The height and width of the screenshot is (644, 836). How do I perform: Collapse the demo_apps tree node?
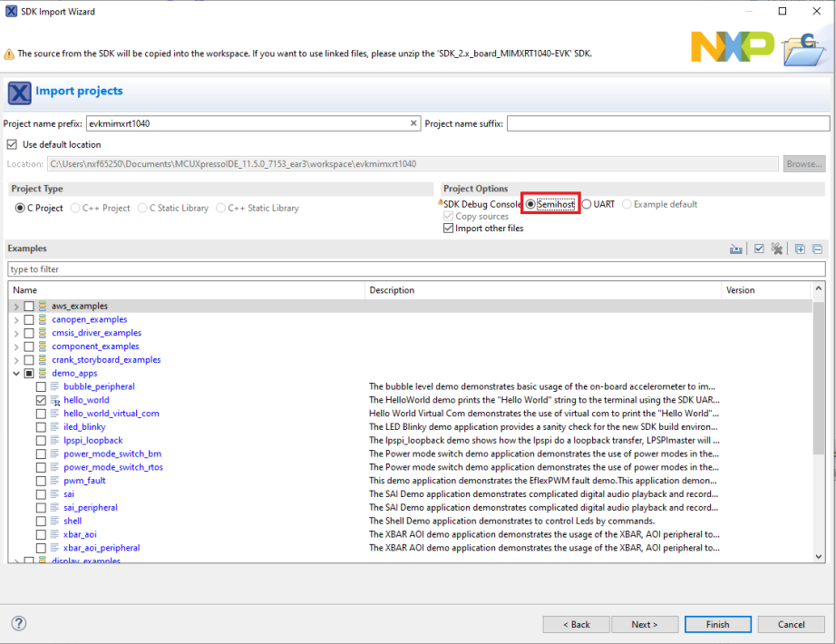click(x=16, y=374)
